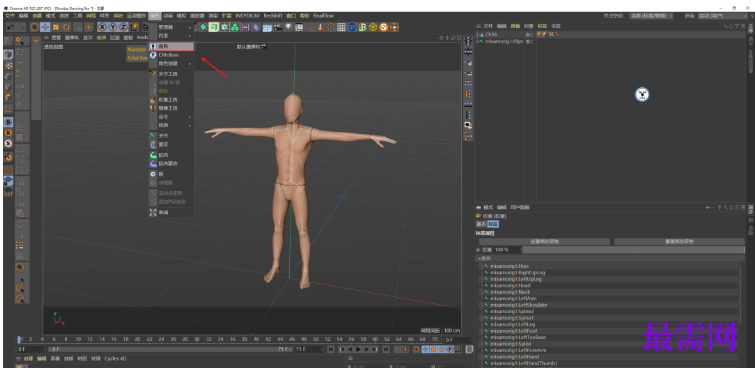755x368 pixels.
Task: Select the Scale tool
Action: pyautogui.click(x=56, y=27)
